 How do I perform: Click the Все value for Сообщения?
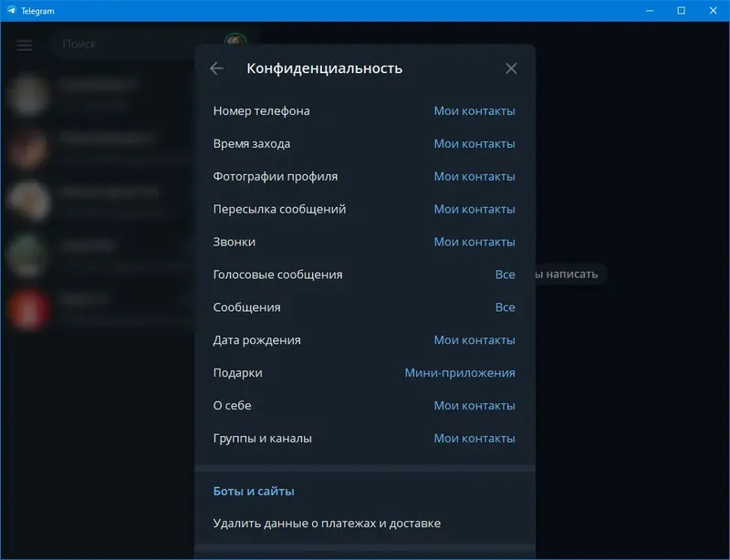[506, 307]
